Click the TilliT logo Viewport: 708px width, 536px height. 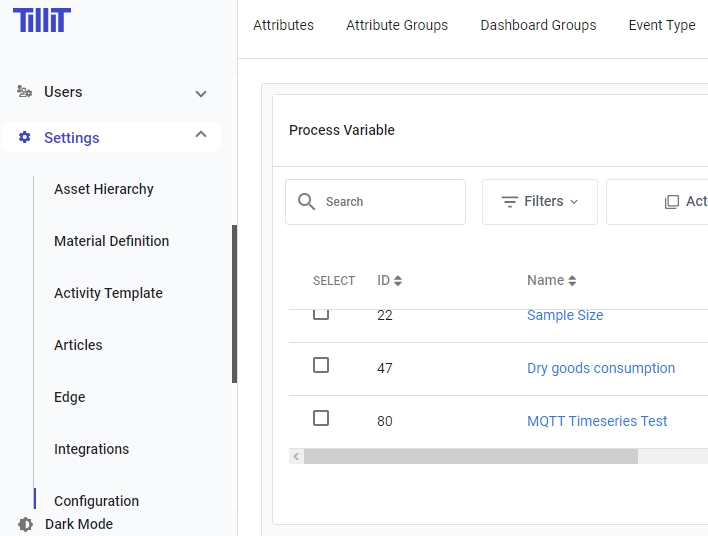[41, 20]
